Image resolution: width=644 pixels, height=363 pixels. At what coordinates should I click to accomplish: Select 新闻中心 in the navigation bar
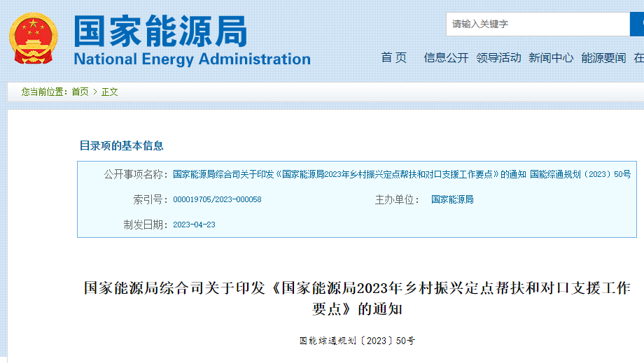click(551, 58)
